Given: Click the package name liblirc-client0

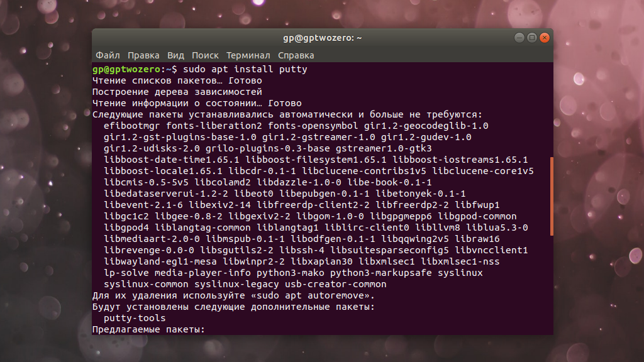Looking at the screenshot, I should click(367, 228).
